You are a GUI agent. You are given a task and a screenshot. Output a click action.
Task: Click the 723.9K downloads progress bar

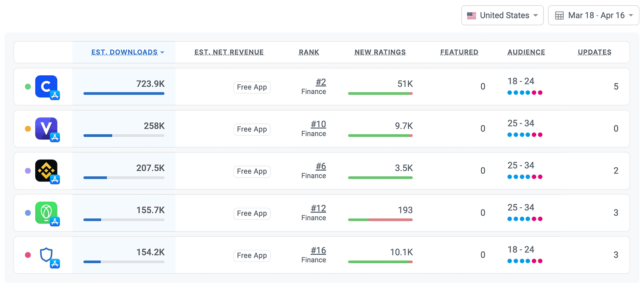point(124,93)
